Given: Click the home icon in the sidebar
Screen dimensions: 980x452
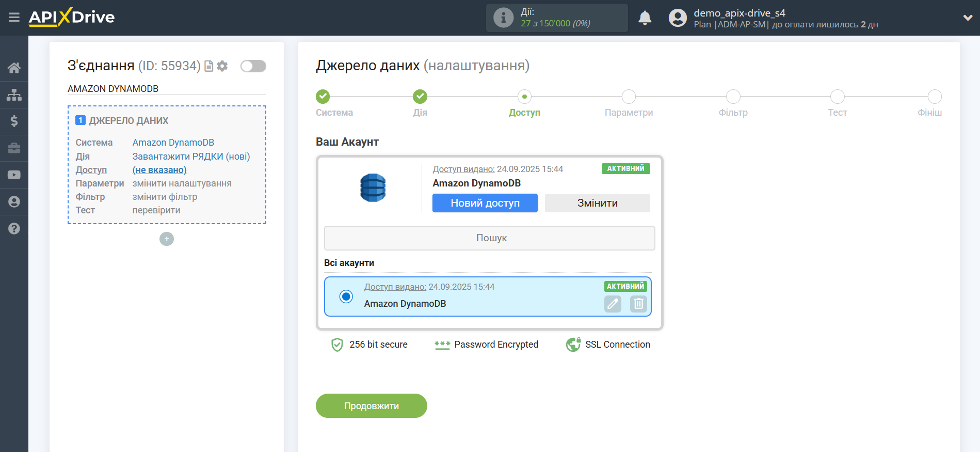Looking at the screenshot, I should point(14,68).
